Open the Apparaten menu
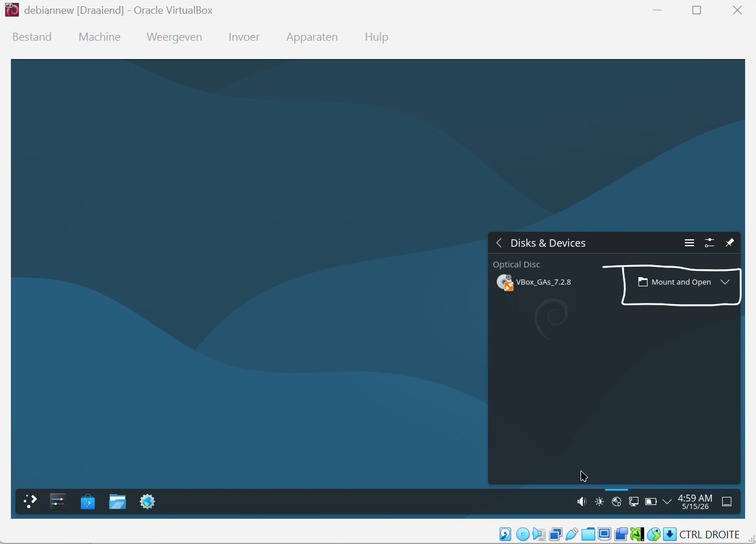Image resolution: width=756 pixels, height=544 pixels. [312, 37]
